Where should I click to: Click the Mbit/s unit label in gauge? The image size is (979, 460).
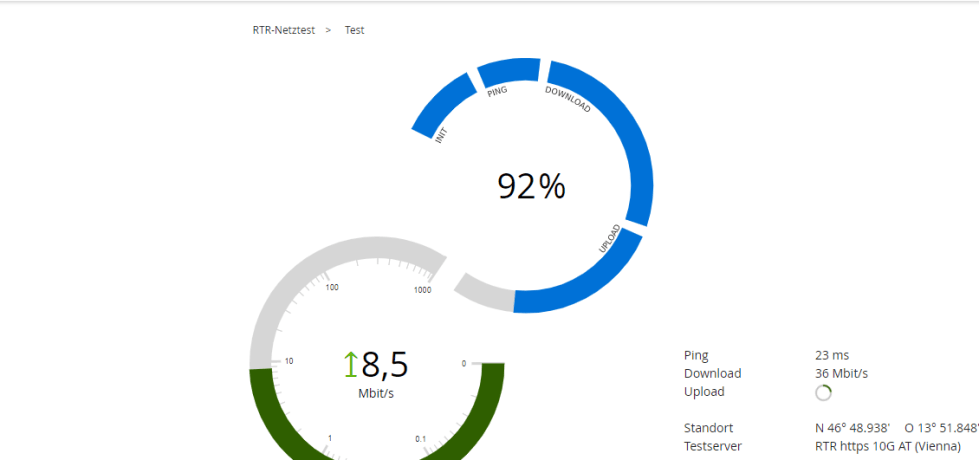(376, 393)
